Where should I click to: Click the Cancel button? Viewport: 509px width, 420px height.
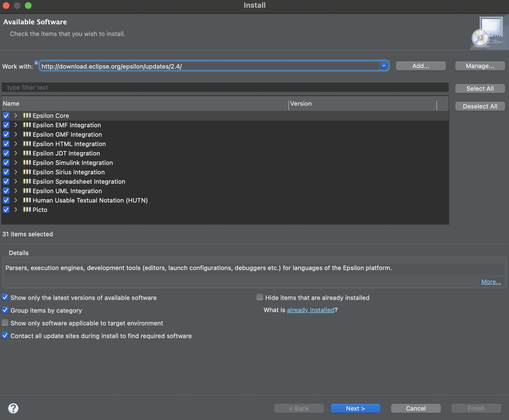[416, 408]
